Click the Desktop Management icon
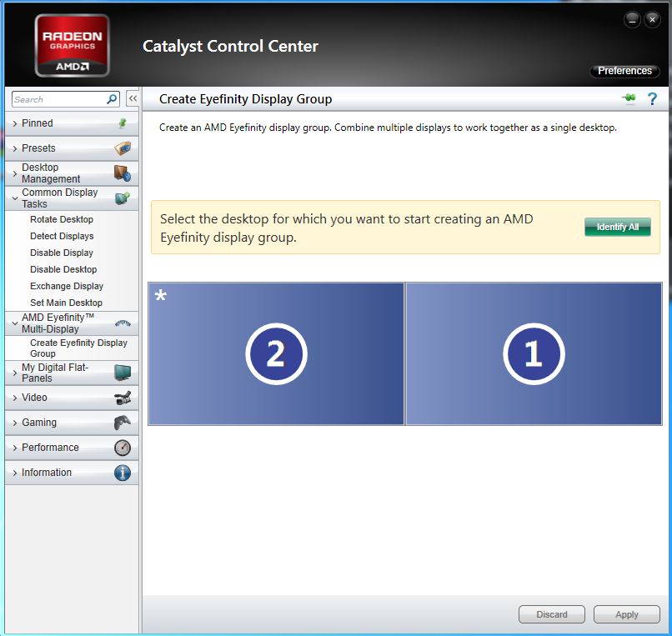Viewport: 672px width, 636px height. click(123, 173)
